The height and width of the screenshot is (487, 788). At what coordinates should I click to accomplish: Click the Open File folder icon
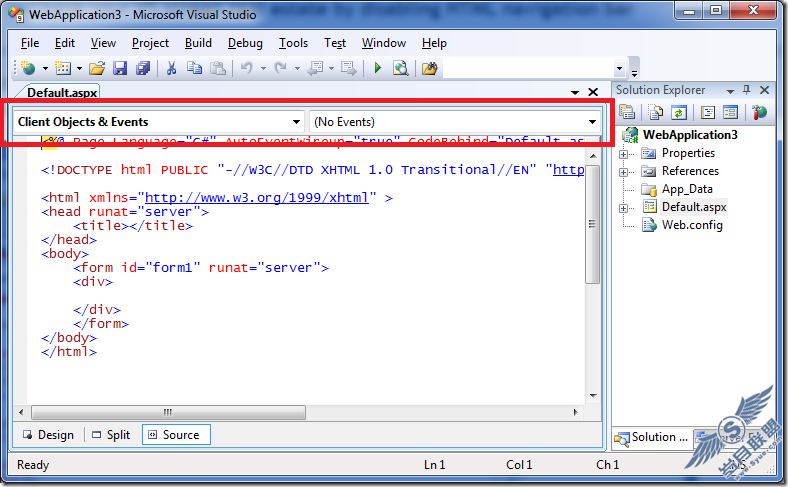click(97, 68)
